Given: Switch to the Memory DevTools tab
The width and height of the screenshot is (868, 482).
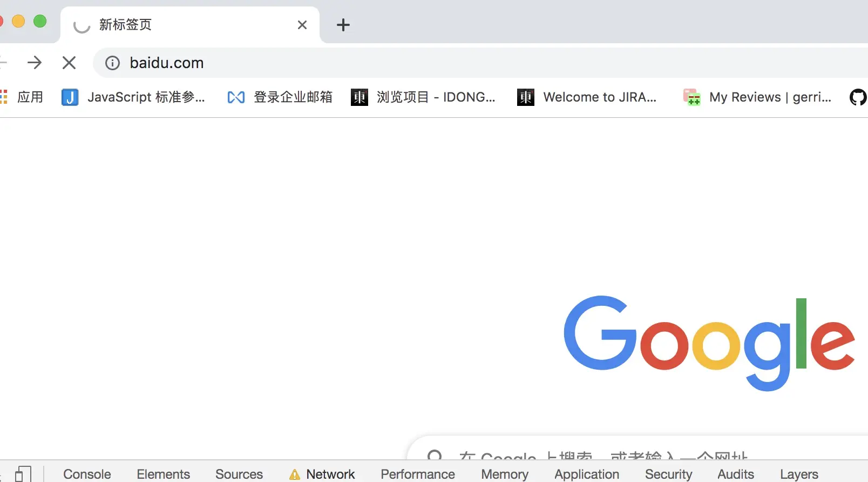Looking at the screenshot, I should [x=505, y=474].
